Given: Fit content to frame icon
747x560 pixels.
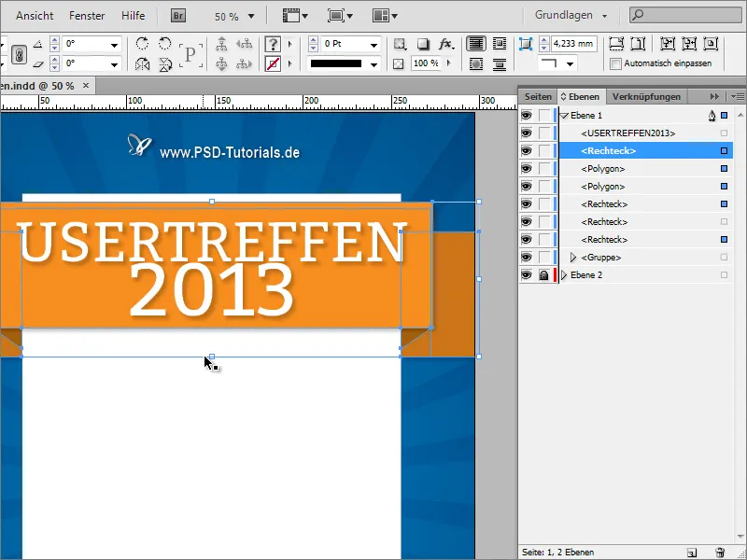Looking at the screenshot, I should pos(668,44).
